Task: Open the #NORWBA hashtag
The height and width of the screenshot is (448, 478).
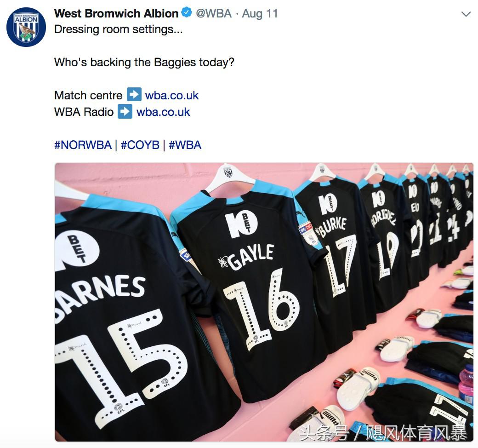Action: (x=83, y=145)
